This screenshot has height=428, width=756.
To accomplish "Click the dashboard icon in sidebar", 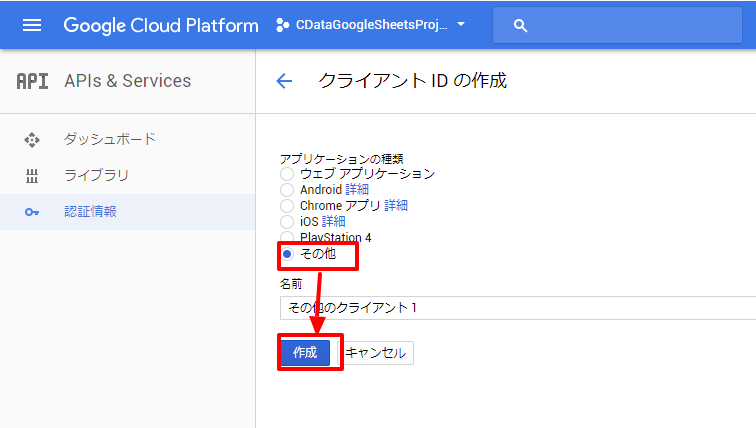I will click(32, 140).
